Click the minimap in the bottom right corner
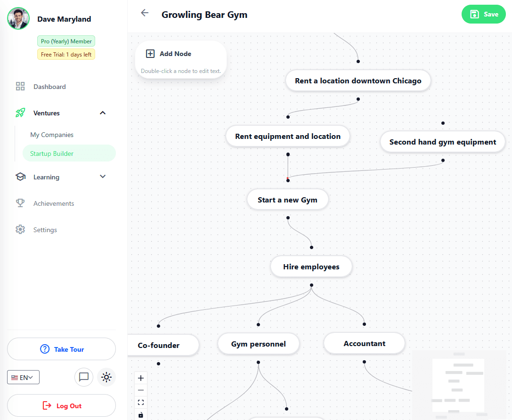Image resolution: width=512 pixels, height=420 pixels. pyautogui.click(x=459, y=386)
